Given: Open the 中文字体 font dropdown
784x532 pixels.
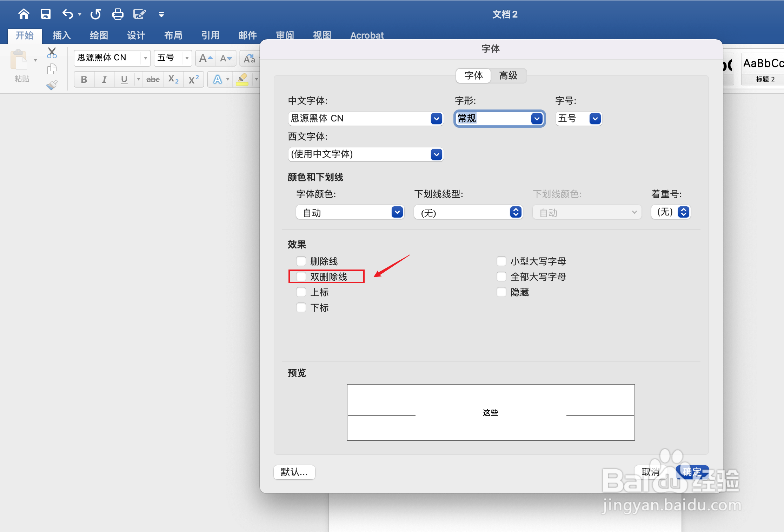Looking at the screenshot, I should (436, 119).
